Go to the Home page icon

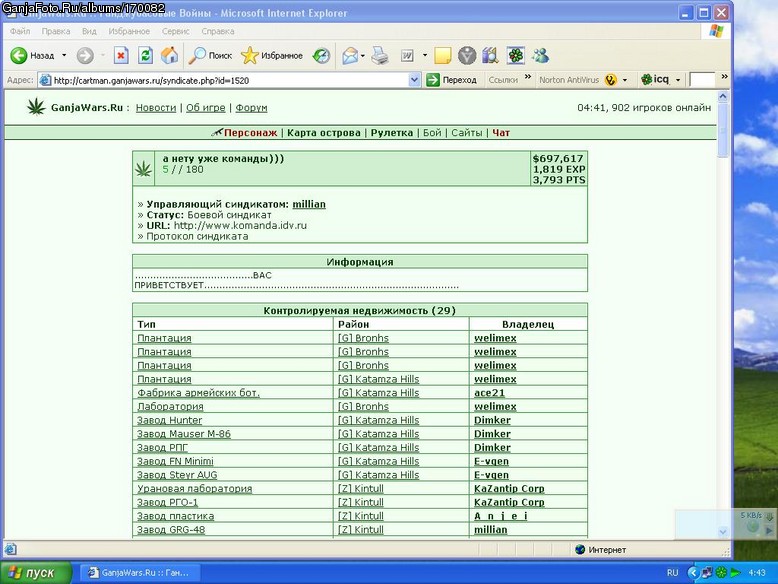pos(169,56)
